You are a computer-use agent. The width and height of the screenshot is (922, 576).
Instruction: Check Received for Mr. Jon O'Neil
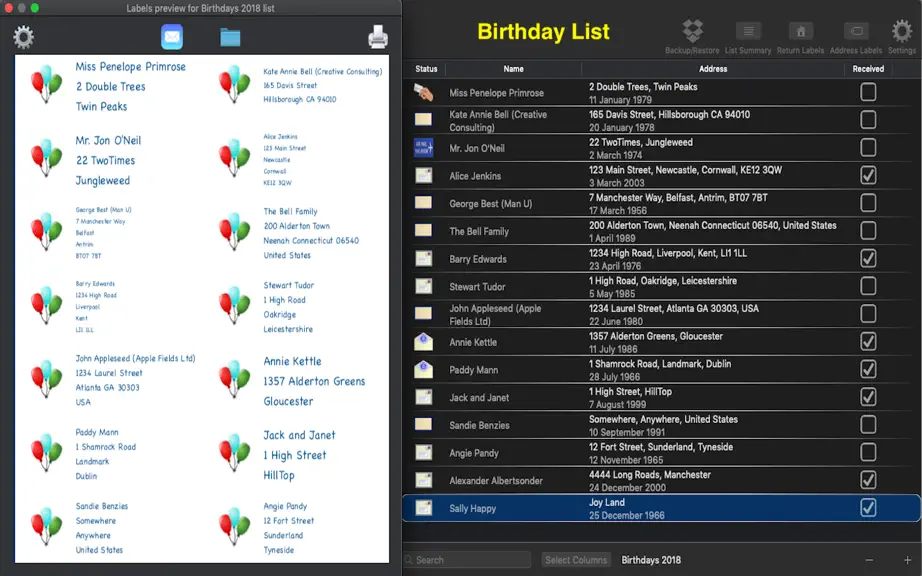[868, 147]
